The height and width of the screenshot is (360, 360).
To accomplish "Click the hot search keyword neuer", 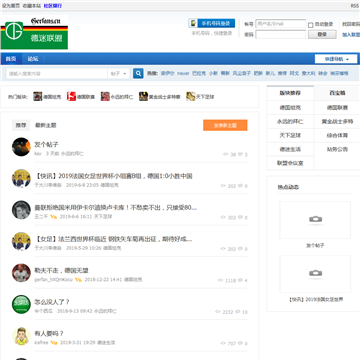I will click(x=183, y=73).
